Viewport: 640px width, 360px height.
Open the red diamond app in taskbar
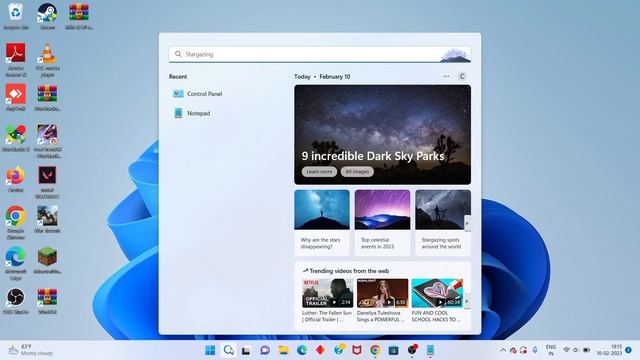tap(320, 350)
